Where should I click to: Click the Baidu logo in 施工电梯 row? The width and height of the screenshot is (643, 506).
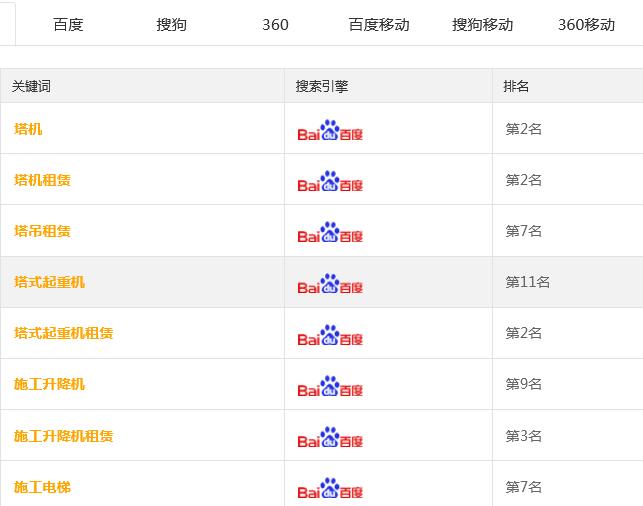click(x=330, y=488)
